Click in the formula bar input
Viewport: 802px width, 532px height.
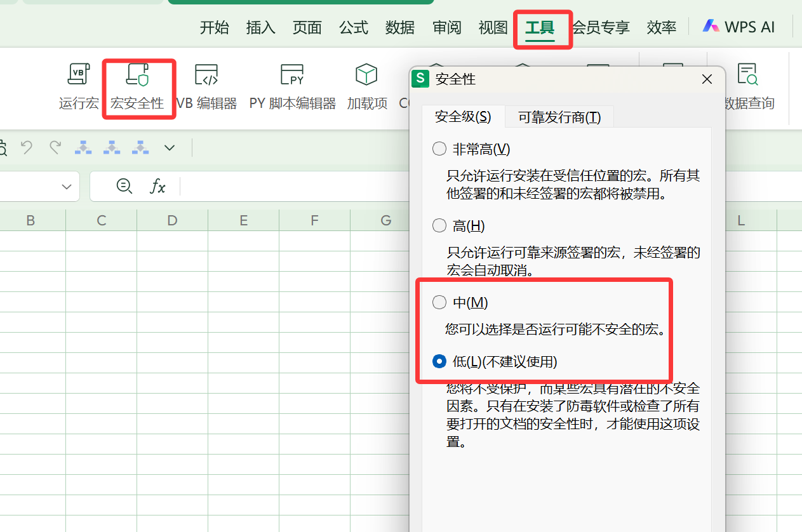pos(295,186)
